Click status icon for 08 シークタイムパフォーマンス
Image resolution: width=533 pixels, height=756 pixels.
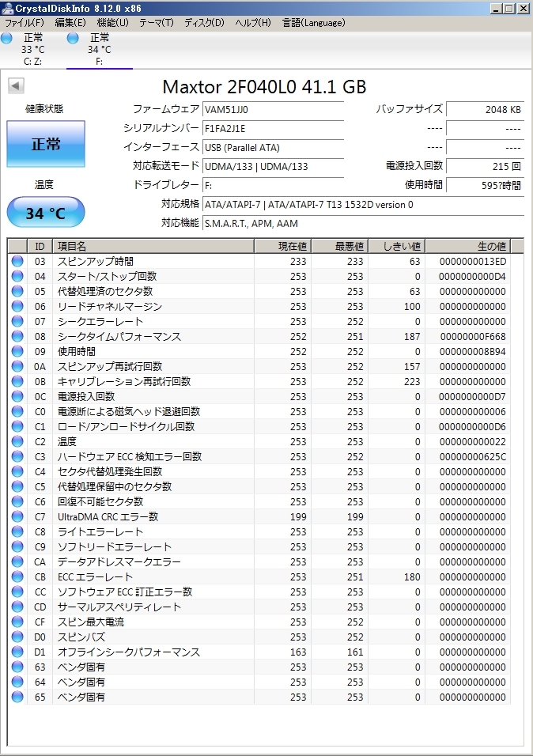(17, 337)
